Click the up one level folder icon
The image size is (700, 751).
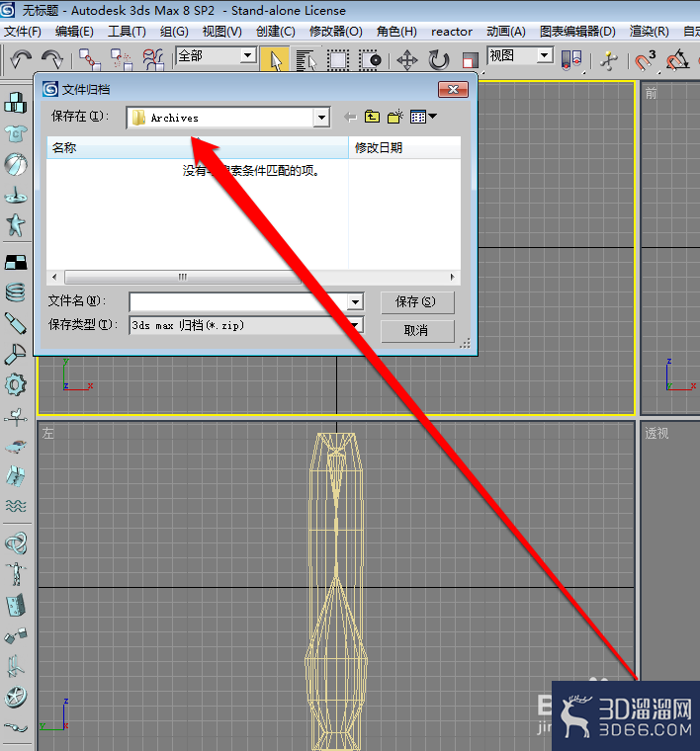372,117
